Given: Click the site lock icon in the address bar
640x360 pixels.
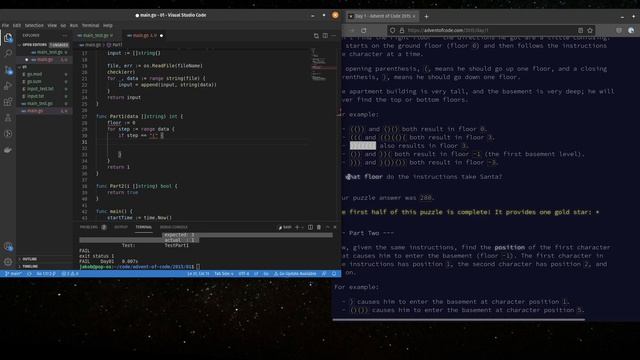Looking at the screenshot, I should point(402,30).
